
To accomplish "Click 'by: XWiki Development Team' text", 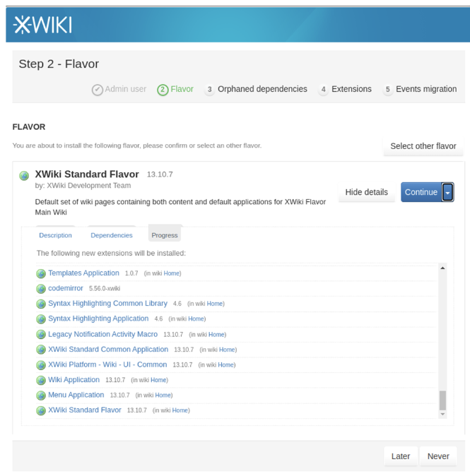I will pos(83,186).
